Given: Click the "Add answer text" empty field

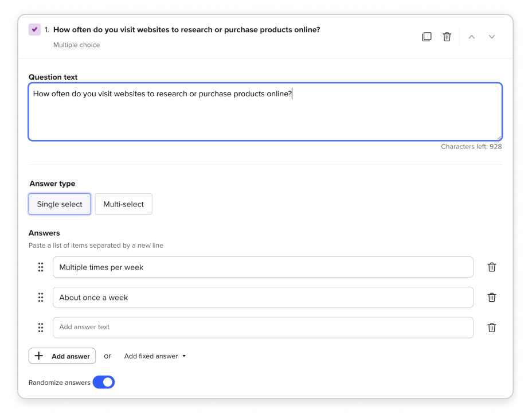Looking at the screenshot, I should 263,328.
